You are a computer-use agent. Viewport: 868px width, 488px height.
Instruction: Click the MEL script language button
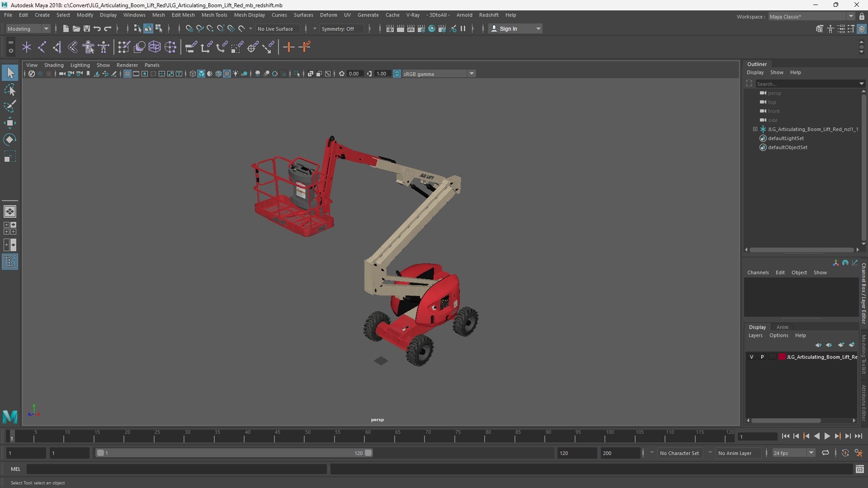pyautogui.click(x=16, y=469)
